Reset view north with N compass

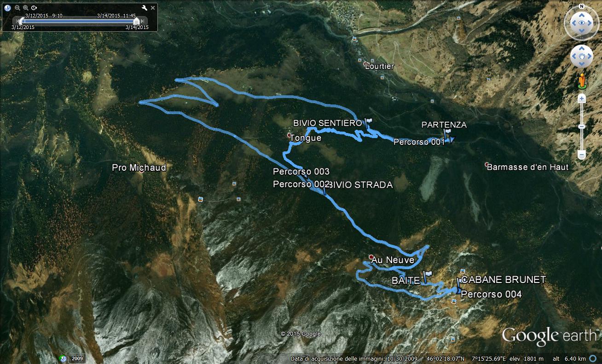point(582,6)
